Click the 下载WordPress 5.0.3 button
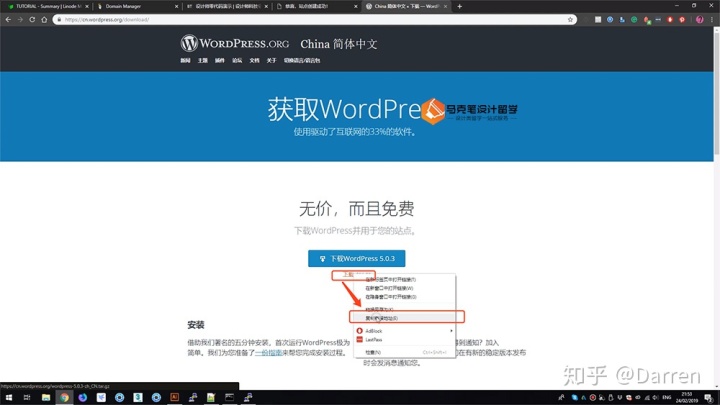This screenshot has height=405, width=720. click(x=357, y=259)
